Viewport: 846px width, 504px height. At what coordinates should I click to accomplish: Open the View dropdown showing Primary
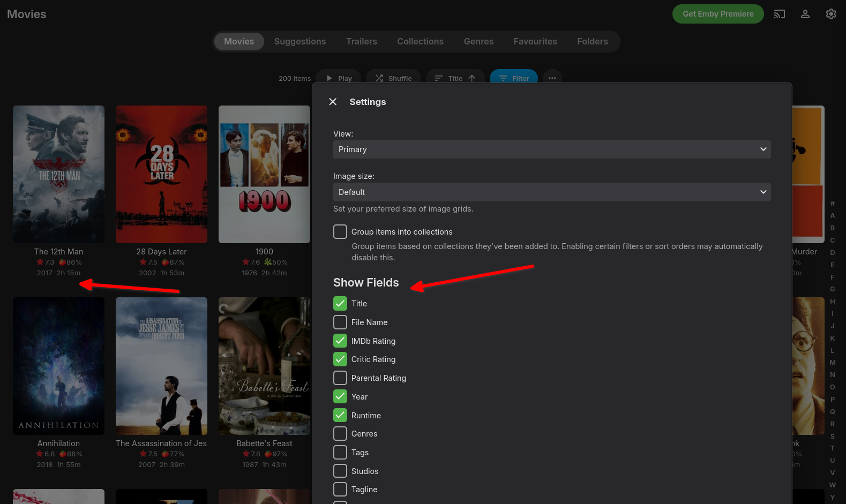click(x=552, y=149)
